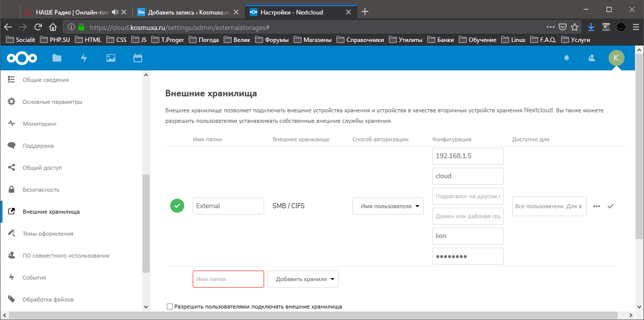Screen dimensions: 644x320
Task: Open the user avatar K menu
Action: pyautogui.click(x=616, y=58)
